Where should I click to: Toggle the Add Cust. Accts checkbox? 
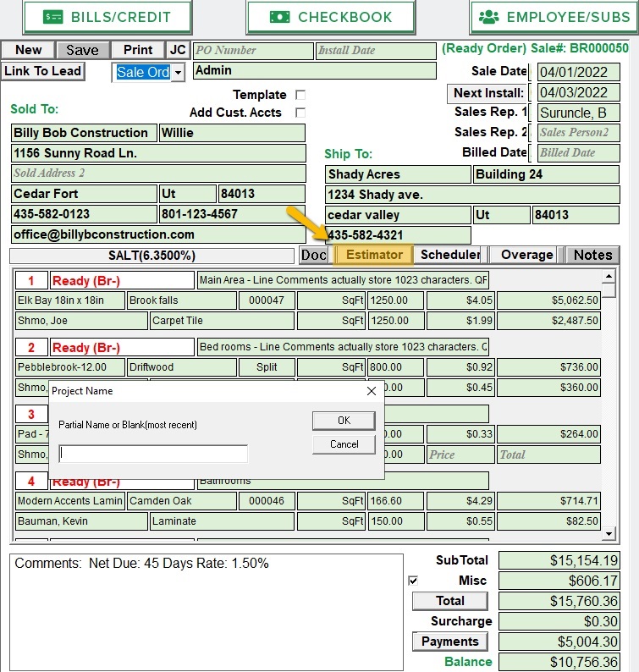pyautogui.click(x=300, y=113)
